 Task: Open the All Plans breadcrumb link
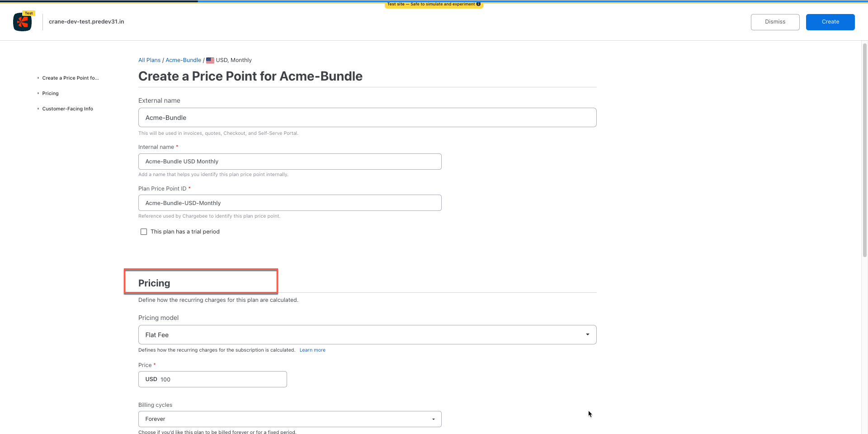(149, 60)
